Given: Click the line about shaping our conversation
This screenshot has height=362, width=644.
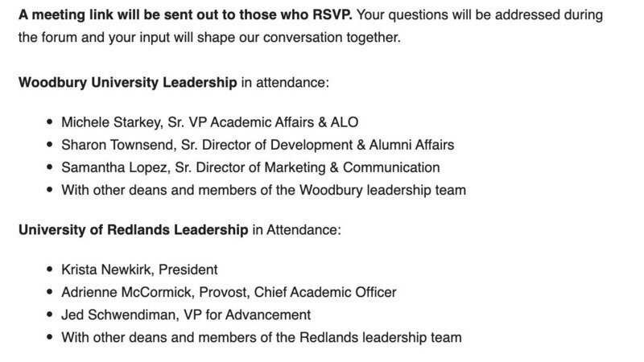Looking at the screenshot, I should (x=209, y=38).
